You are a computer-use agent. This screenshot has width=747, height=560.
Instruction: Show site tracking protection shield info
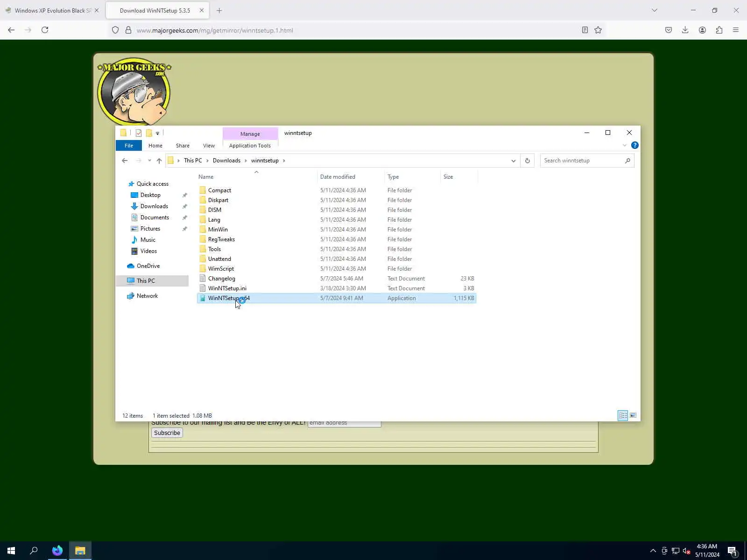[115, 30]
